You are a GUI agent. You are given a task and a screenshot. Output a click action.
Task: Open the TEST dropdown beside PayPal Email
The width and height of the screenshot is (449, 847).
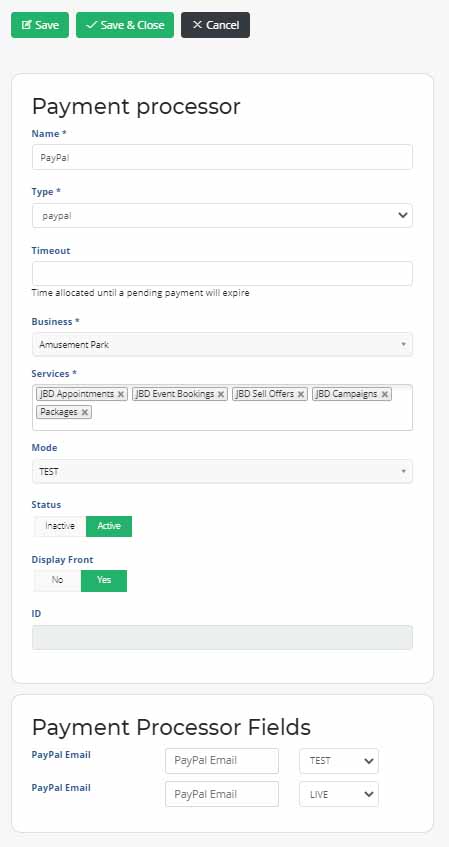coord(339,761)
